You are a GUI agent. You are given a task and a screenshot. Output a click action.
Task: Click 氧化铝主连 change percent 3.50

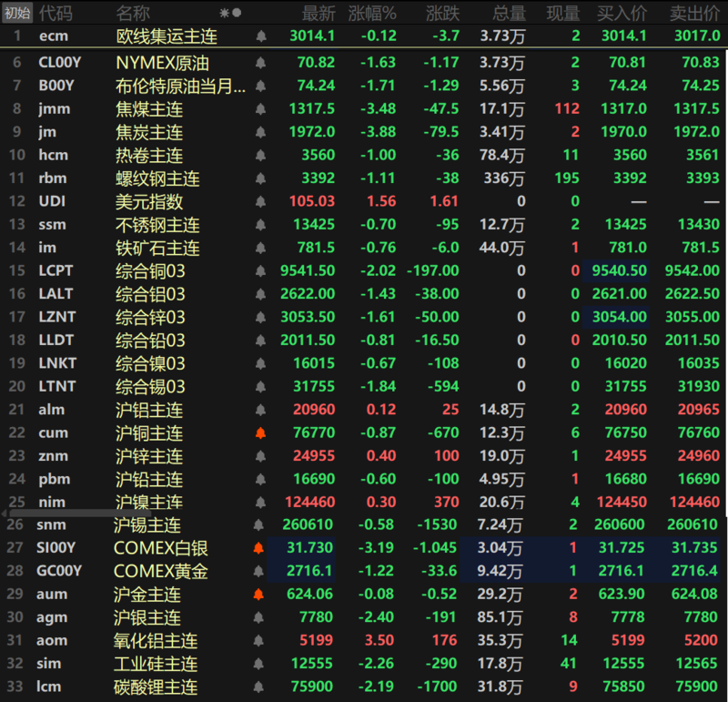pyautogui.click(x=379, y=640)
